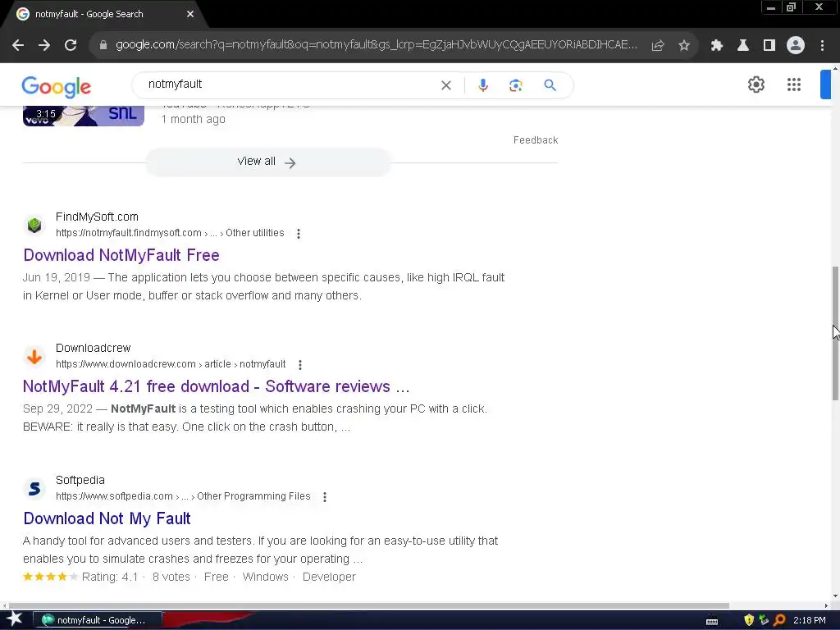Click the FindMySoft site favicon

coord(34,225)
